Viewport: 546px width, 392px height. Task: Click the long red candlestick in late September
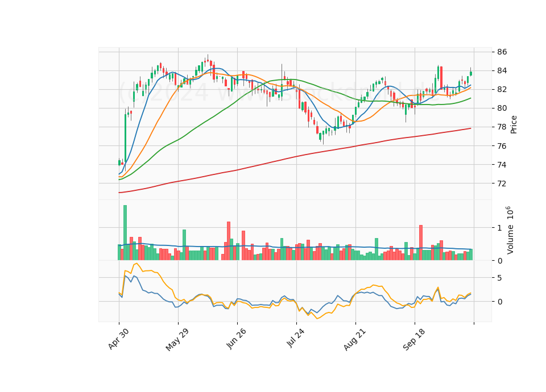[x=441, y=77]
